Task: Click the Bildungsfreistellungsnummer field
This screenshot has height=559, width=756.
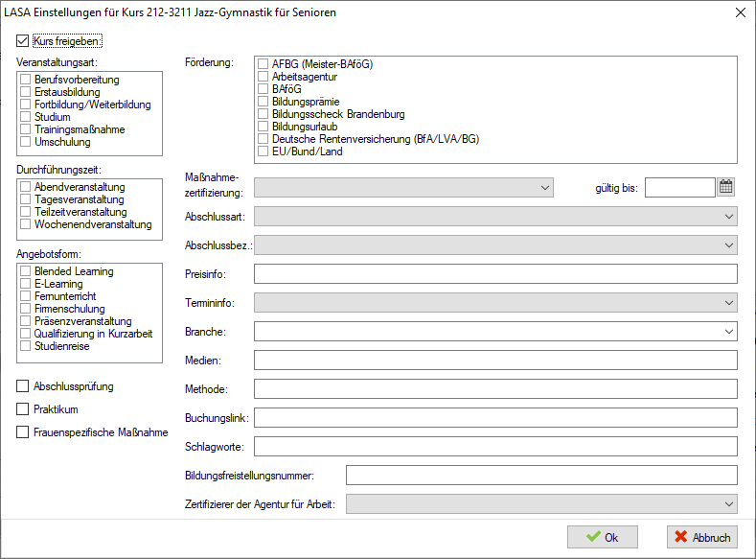Action: (x=541, y=475)
